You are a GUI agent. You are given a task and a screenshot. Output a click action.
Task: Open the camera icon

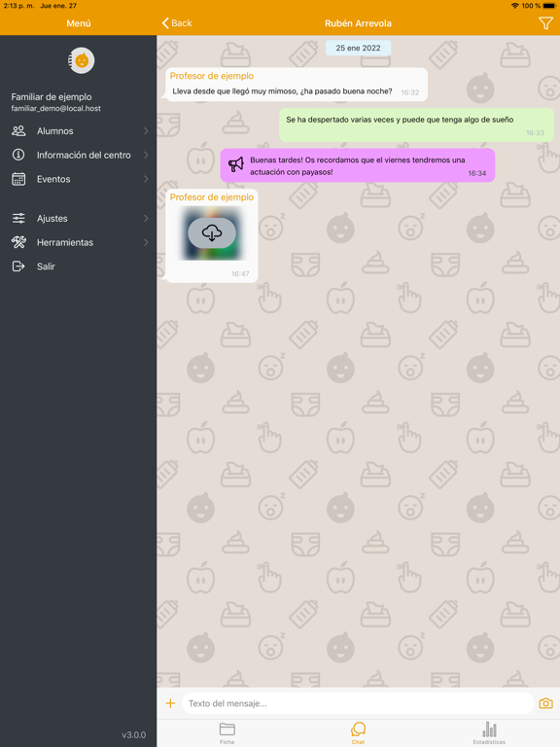point(545,703)
